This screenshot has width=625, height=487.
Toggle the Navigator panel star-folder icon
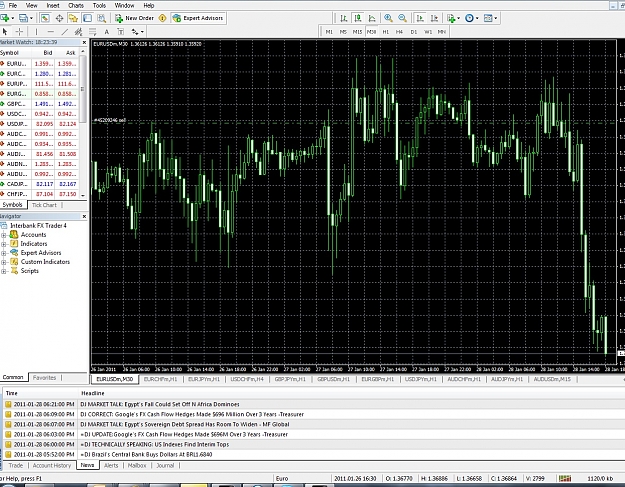click(73, 18)
